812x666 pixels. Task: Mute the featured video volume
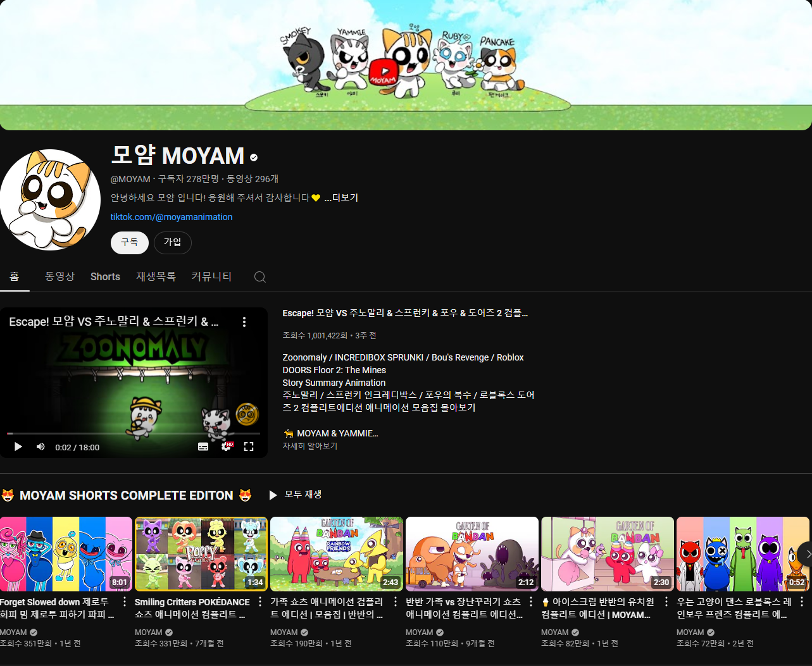pos(41,447)
